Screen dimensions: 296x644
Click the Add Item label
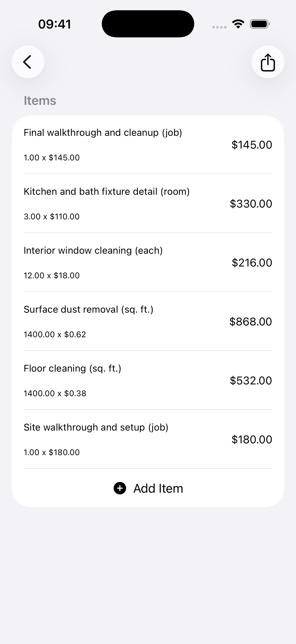[x=158, y=488]
